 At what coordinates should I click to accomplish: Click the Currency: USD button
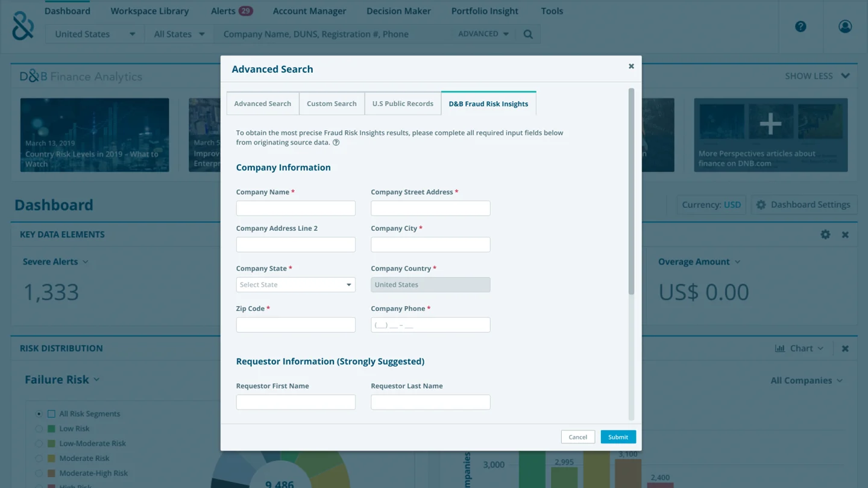pos(711,205)
